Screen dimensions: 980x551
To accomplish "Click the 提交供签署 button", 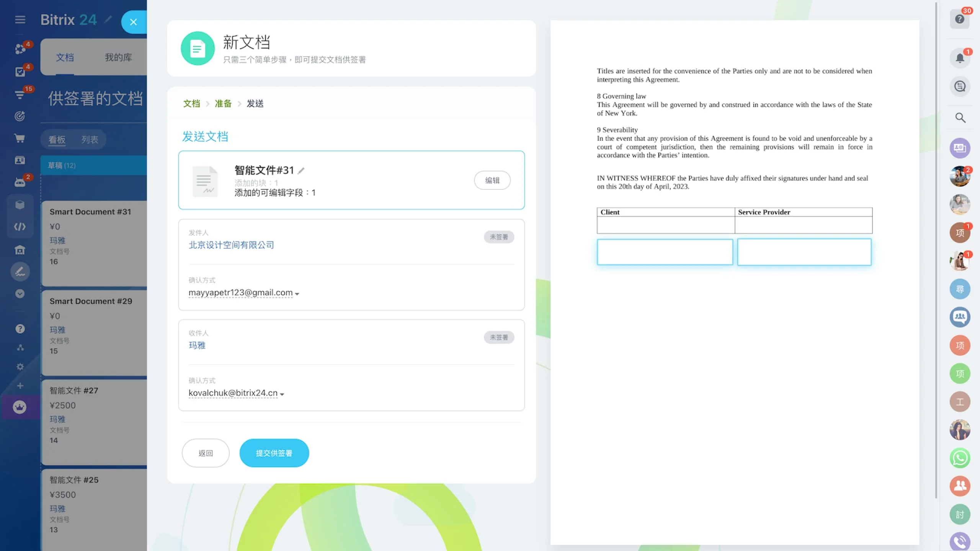I will click(x=274, y=453).
